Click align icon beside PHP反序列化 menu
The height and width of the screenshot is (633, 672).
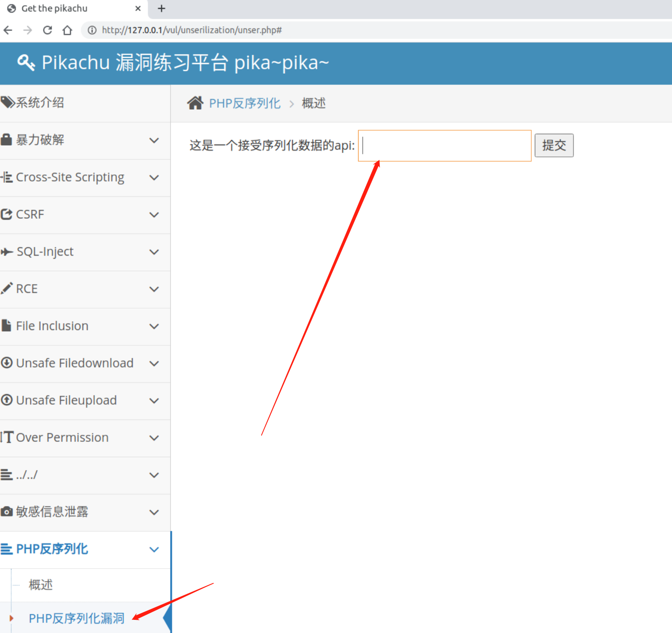tap(6, 549)
